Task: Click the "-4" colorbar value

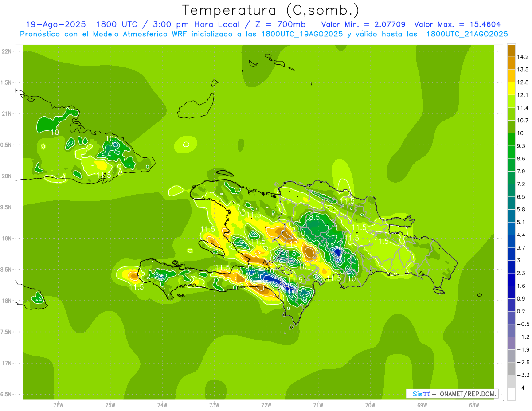Action: click(x=521, y=388)
